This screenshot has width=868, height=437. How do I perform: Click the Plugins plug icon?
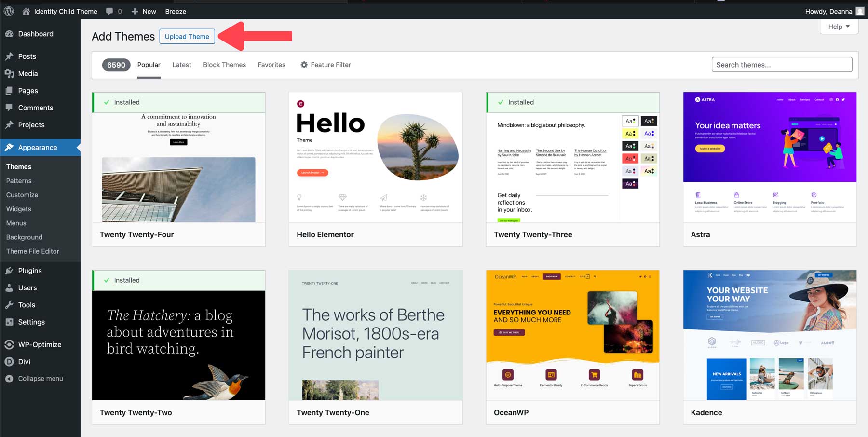point(10,271)
